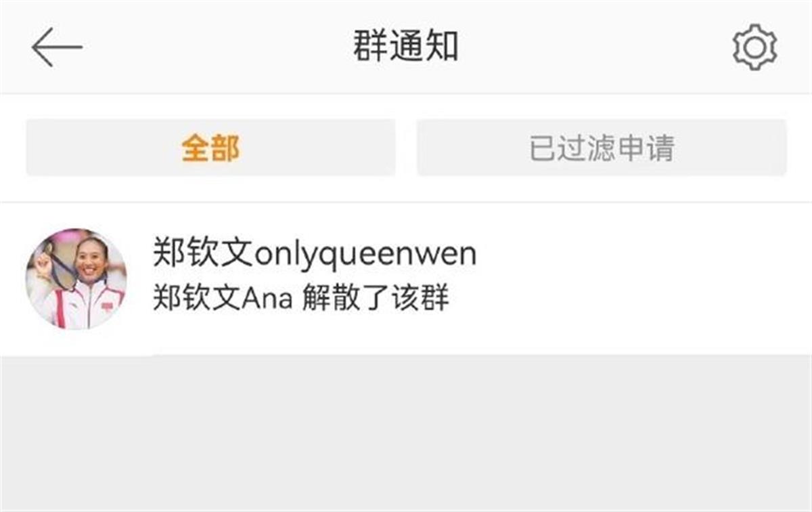Click 郑钦文Ana sender name in message
The image size is (812, 512).
(223, 298)
